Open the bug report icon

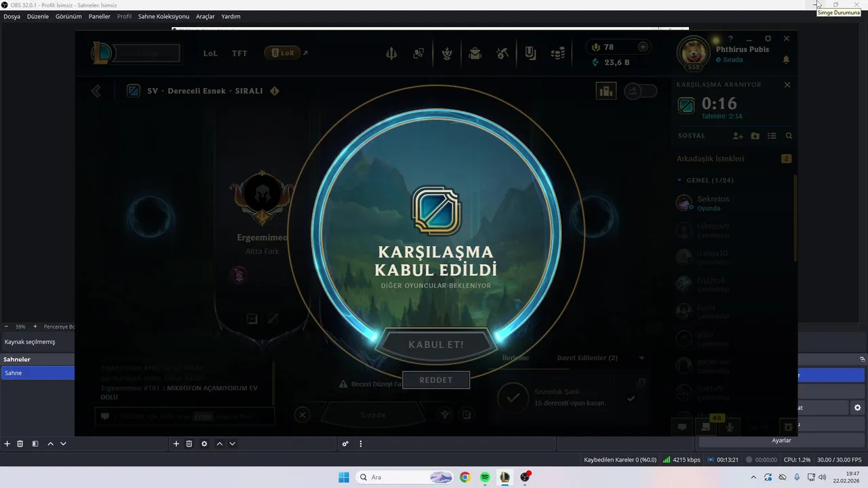click(788, 427)
